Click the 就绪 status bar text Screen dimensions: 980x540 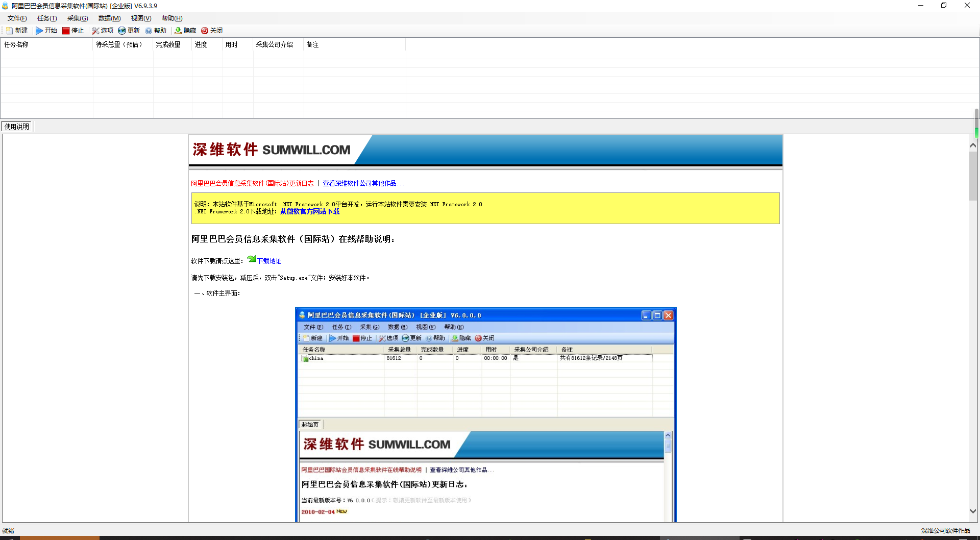click(x=8, y=531)
